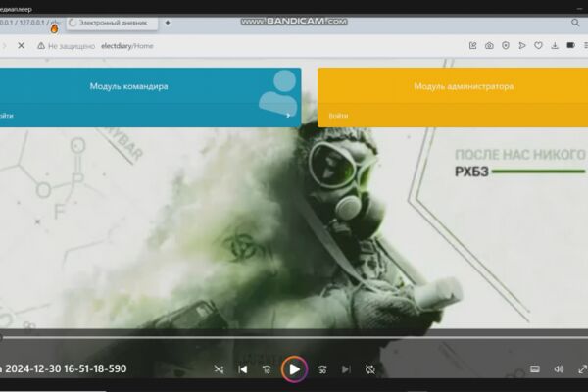
Task: Select the Электронный дневник browser tab
Action: (112, 23)
